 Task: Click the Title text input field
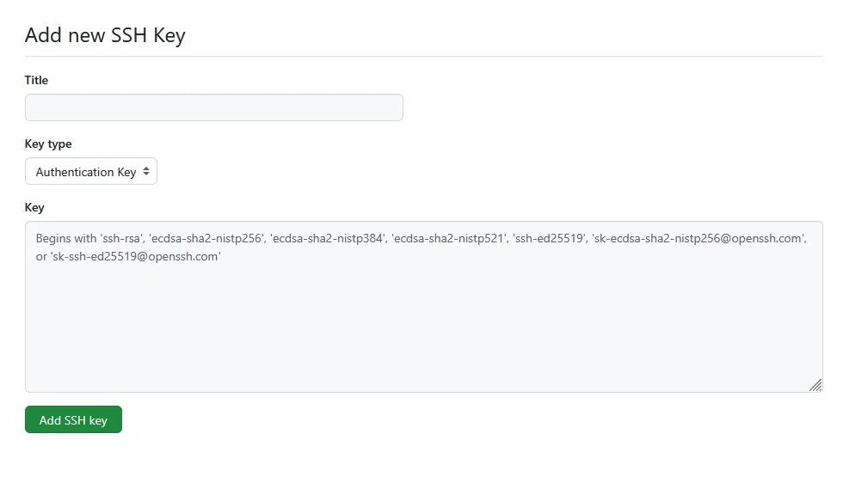pyautogui.click(x=213, y=107)
